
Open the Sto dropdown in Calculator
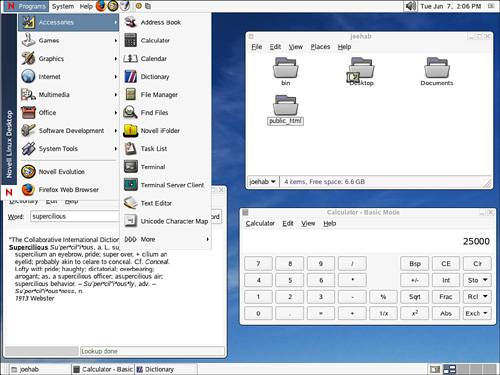coord(477,280)
